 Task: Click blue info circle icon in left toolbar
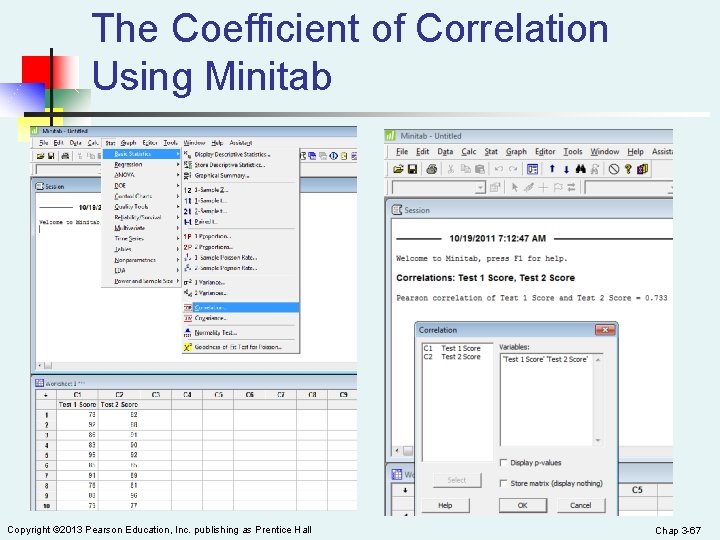pyautogui.click(x=334, y=156)
